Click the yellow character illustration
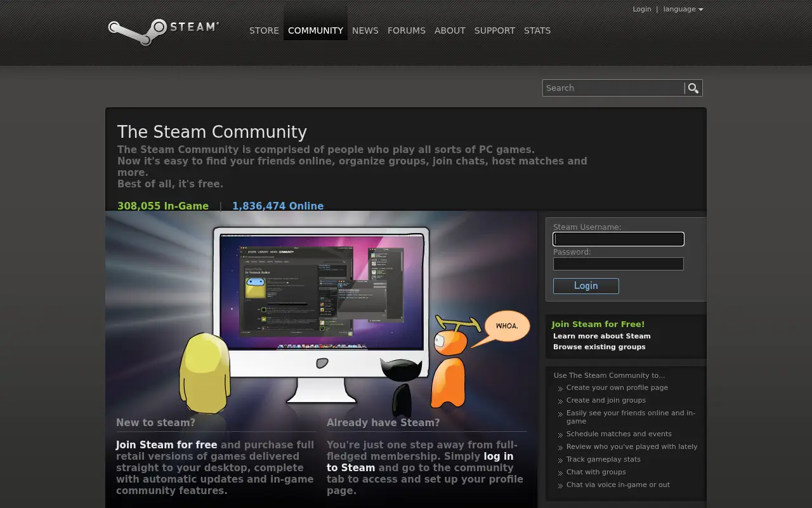 click(x=204, y=373)
